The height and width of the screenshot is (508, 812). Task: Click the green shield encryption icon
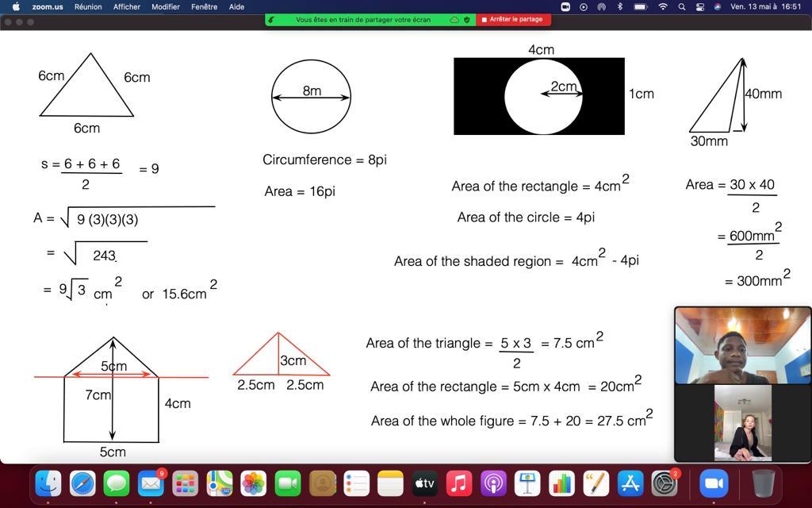[x=466, y=20]
